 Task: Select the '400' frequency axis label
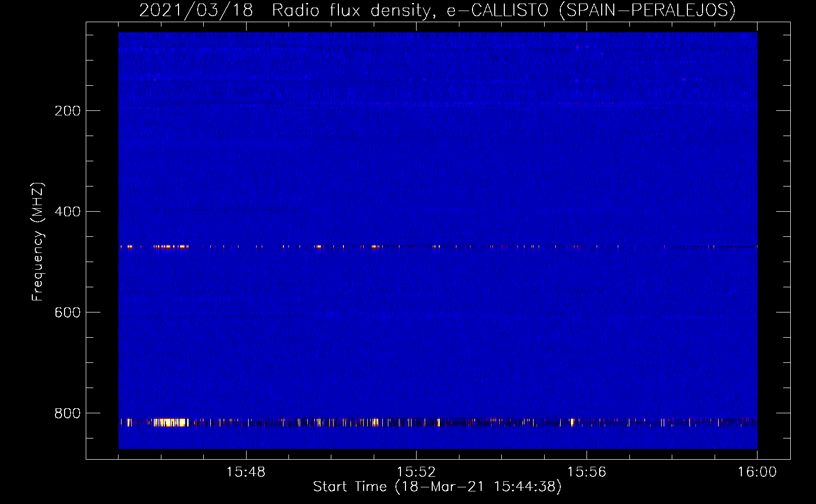click(67, 212)
